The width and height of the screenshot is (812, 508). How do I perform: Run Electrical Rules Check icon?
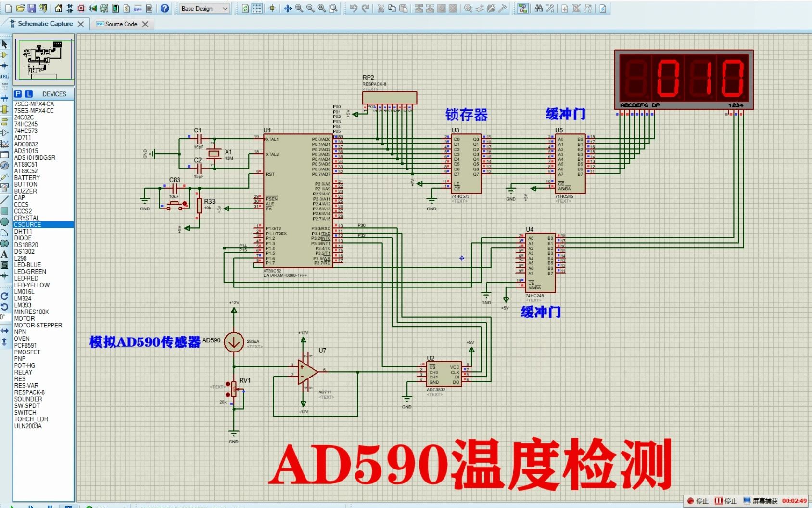click(603, 8)
